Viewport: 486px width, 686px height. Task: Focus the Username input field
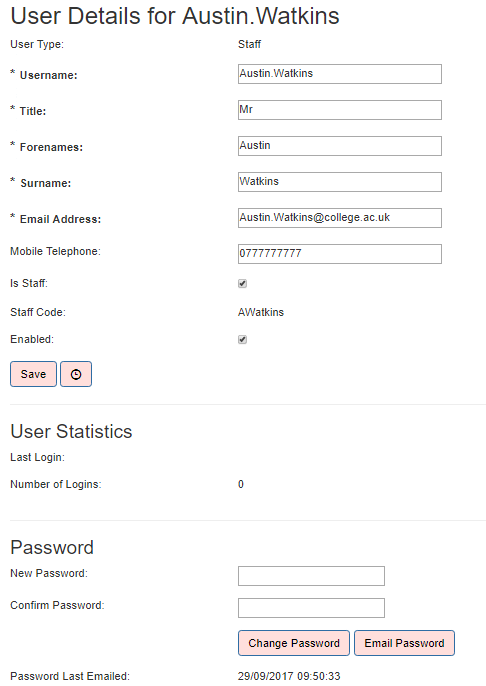[340, 74]
